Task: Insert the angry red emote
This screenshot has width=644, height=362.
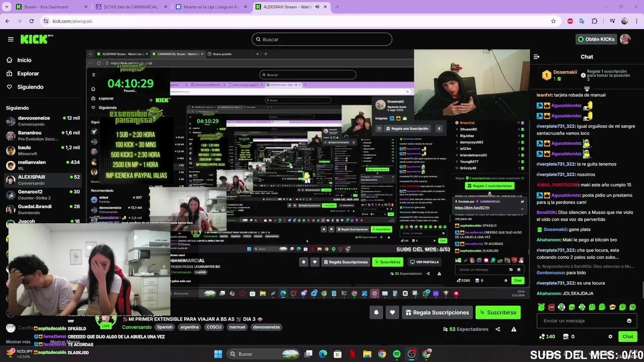Action: [551, 307]
